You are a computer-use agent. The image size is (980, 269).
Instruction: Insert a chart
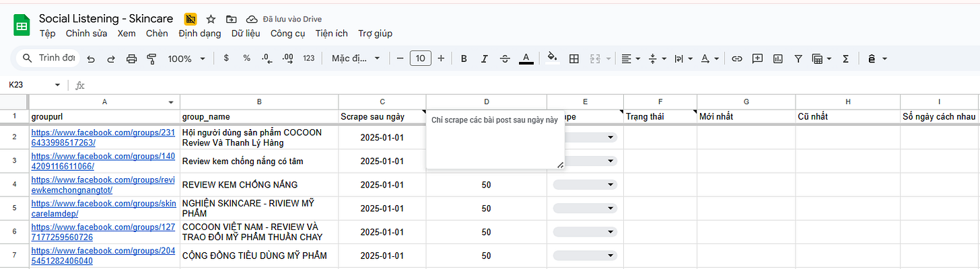[x=777, y=59]
